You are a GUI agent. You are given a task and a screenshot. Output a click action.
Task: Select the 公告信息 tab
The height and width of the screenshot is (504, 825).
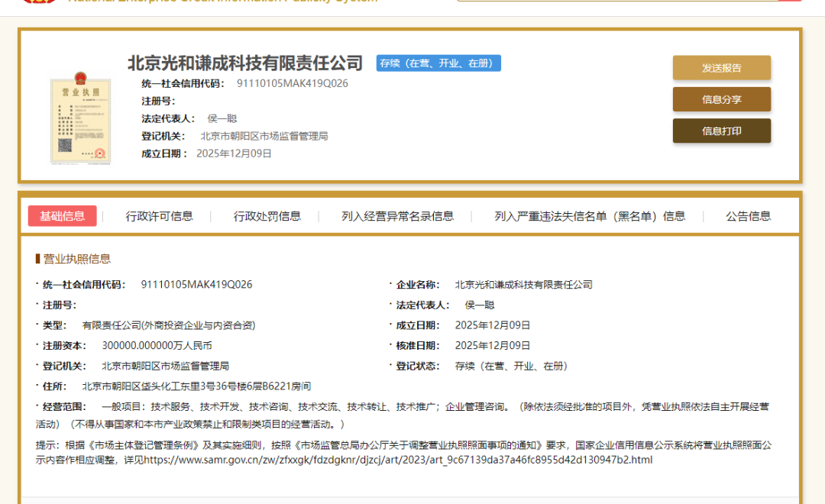[x=748, y=216]
